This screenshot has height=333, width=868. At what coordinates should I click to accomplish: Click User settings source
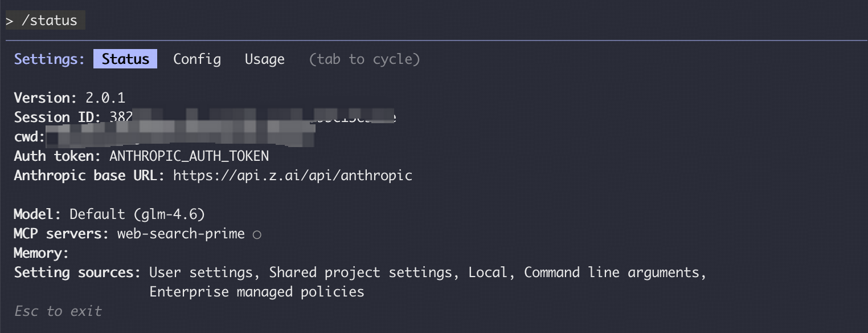201,273
